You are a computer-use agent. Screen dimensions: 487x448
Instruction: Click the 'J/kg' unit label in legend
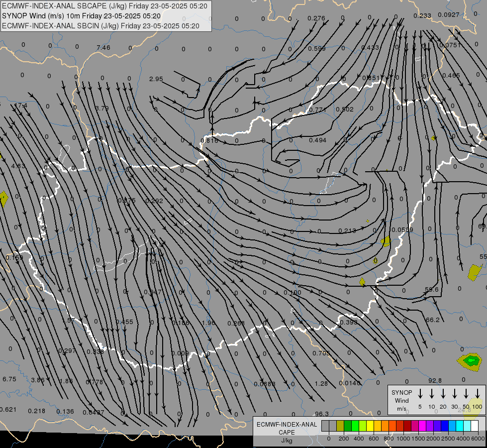[x=287, y=440]
